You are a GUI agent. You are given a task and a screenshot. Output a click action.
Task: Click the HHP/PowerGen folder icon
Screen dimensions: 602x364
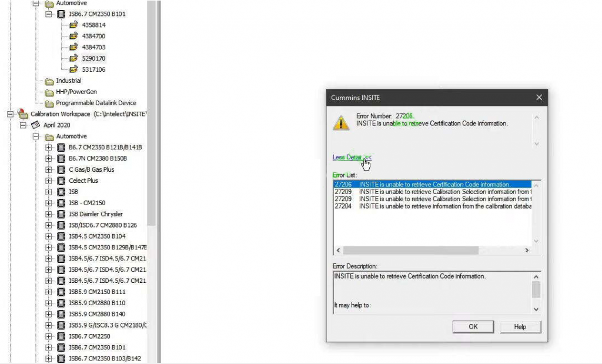point(49,92)
